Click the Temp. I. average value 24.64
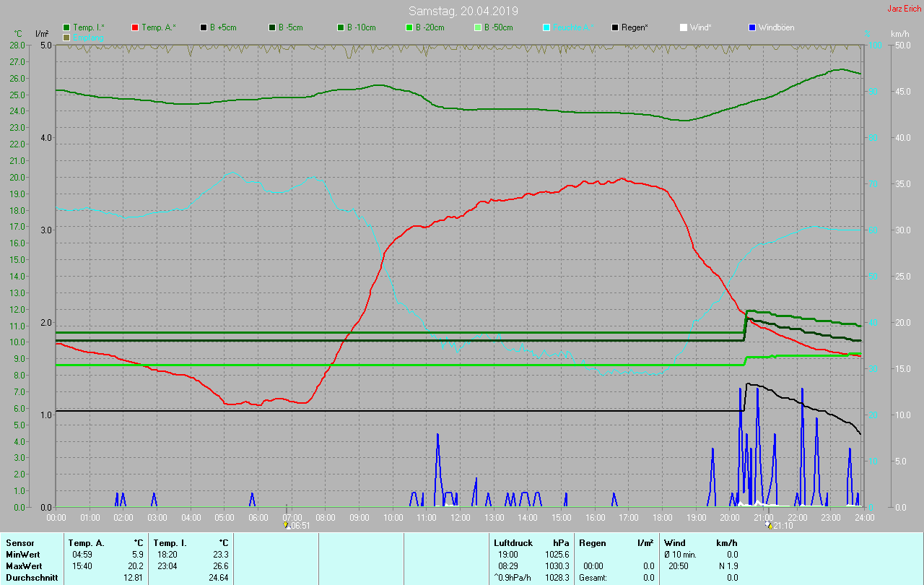The image size is (924, 585). tap(217, 578)
